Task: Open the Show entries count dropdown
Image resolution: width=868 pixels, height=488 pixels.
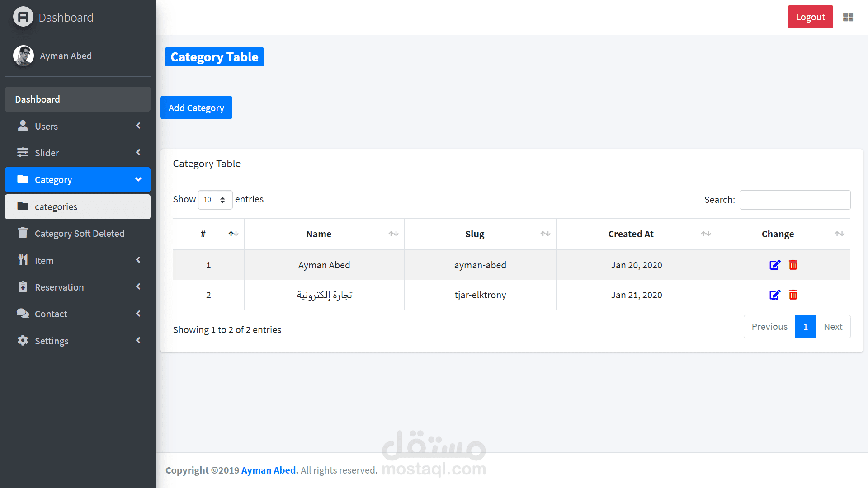Action: click(215, 200)
